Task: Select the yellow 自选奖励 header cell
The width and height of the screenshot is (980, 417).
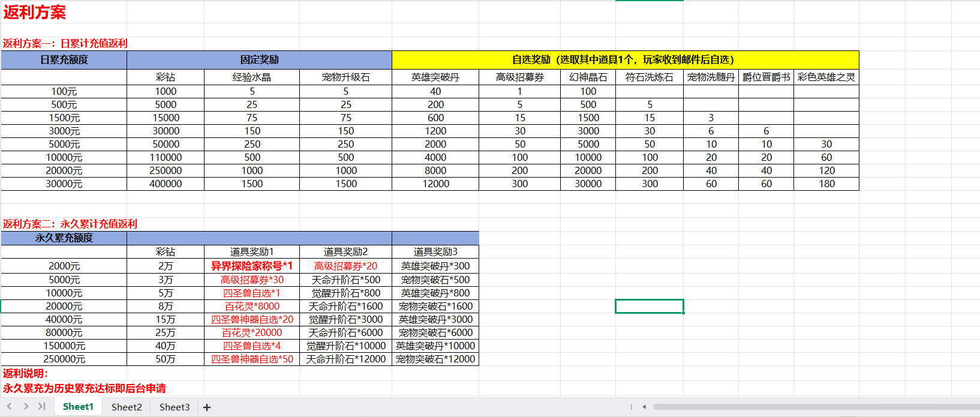Action: coord(625,60)
